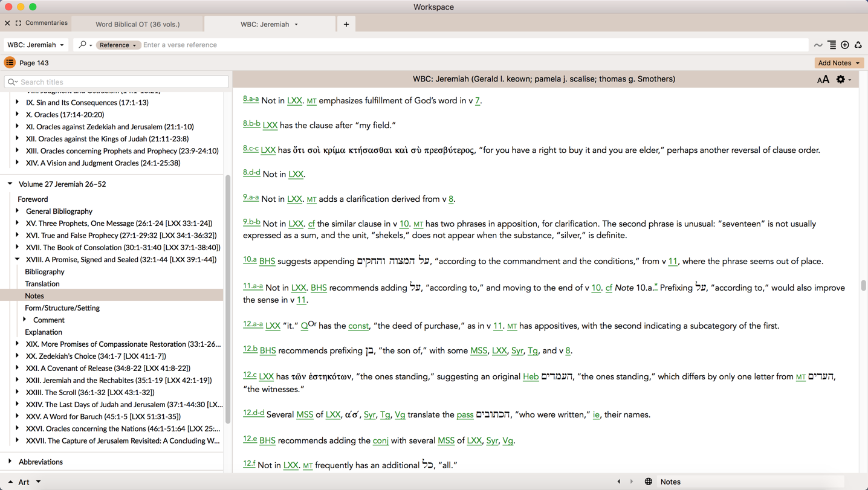Add a new tab with plus button
Viewport: 868px width, 490px height.
tap(346, 24)
